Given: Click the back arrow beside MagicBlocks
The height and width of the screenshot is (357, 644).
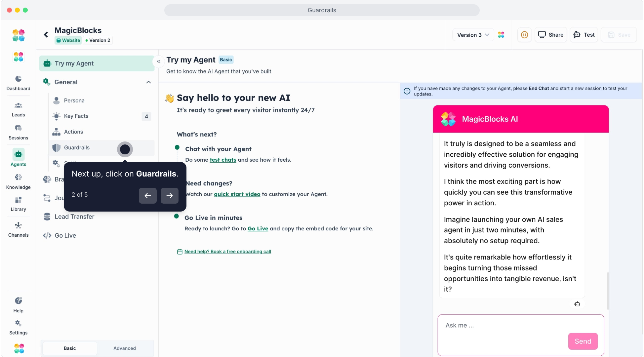Looking at the screenshot, I should 46,35.
